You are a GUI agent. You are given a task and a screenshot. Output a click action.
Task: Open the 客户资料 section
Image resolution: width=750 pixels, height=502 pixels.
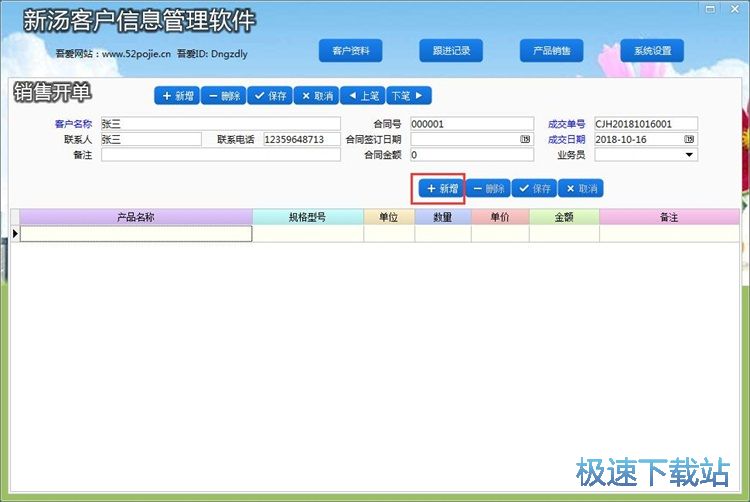pyautogui.click(x=351, y=51)
